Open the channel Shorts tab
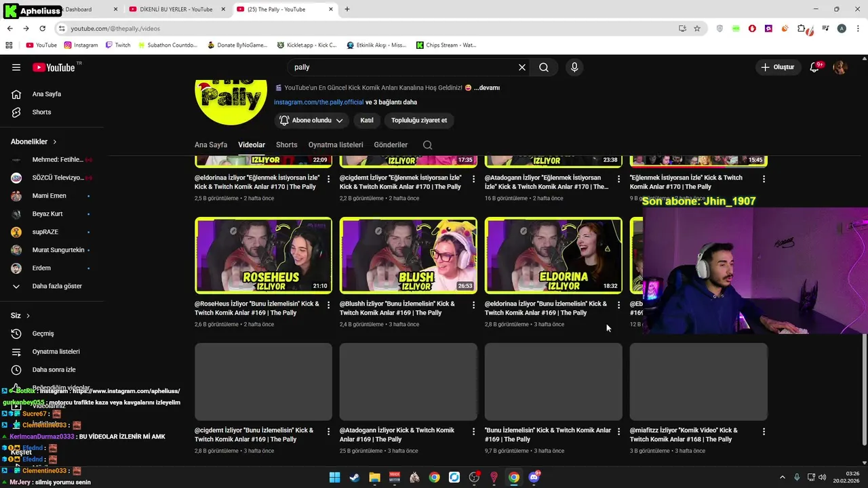The width and height of the screenshot is (868, 488). tap(287, 145)
